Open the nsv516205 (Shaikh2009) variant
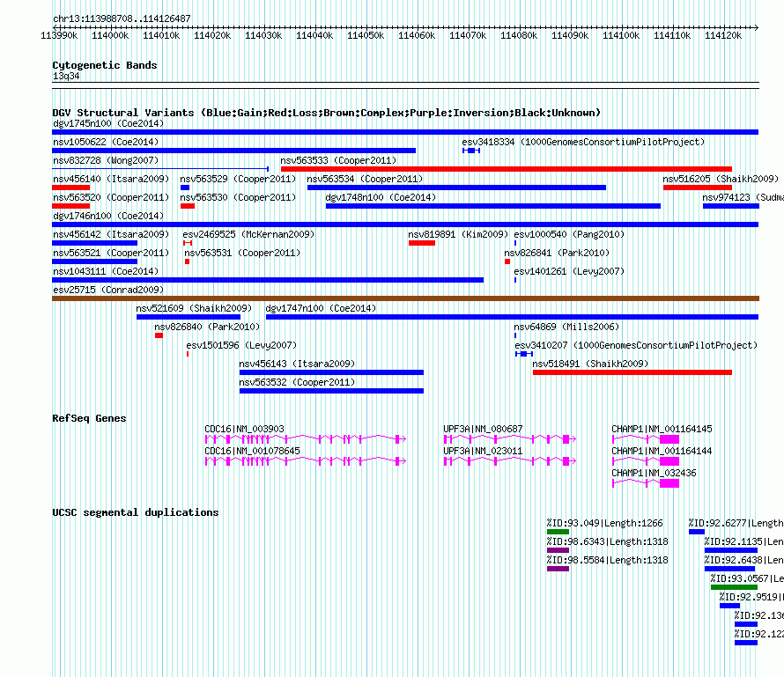 coord(698,188)
